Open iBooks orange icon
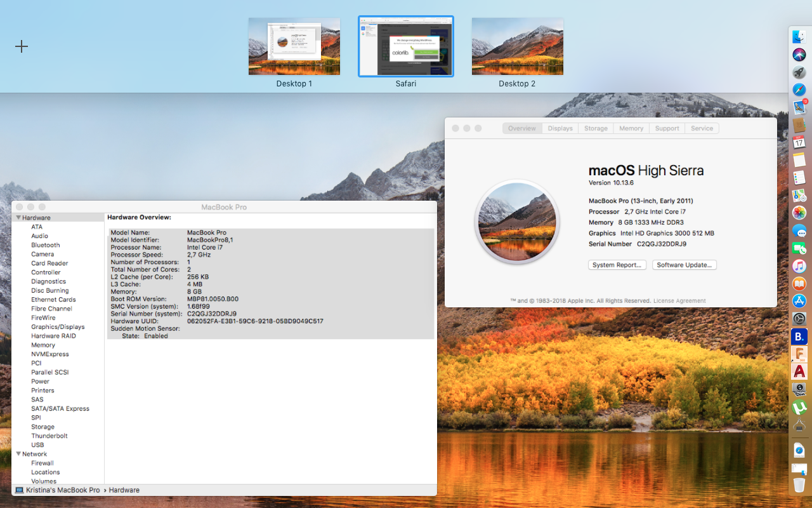The image size is (812, 508). coord(799,283)
